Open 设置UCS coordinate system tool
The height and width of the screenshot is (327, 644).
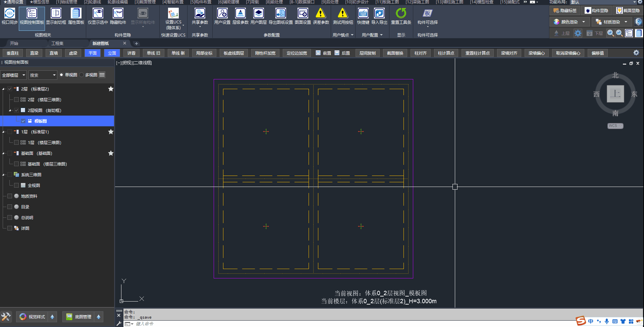[x=173, y=13]
